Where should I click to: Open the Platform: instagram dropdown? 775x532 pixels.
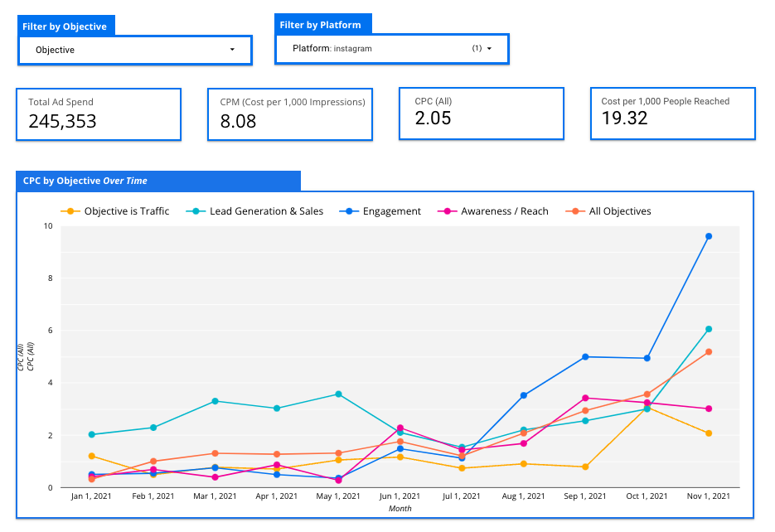[391, 49]
